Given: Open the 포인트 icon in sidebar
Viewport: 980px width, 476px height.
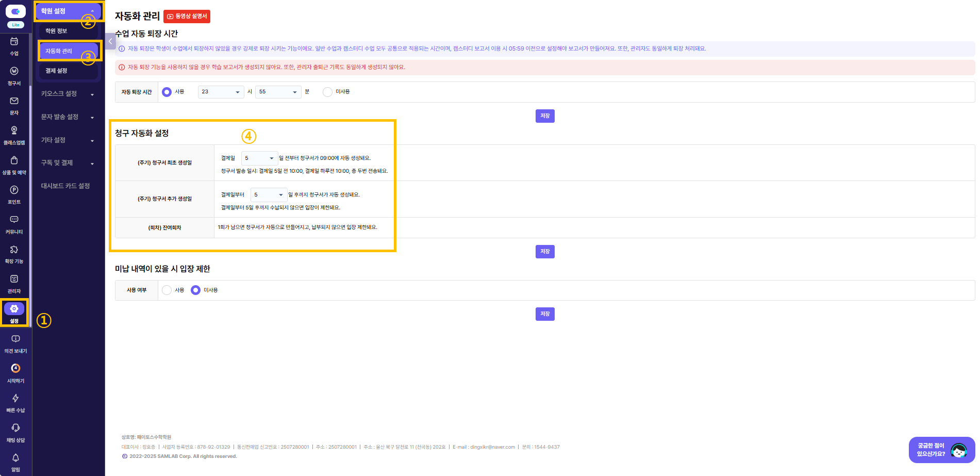Looking at the screenshot, I should (x=14, y=190).
